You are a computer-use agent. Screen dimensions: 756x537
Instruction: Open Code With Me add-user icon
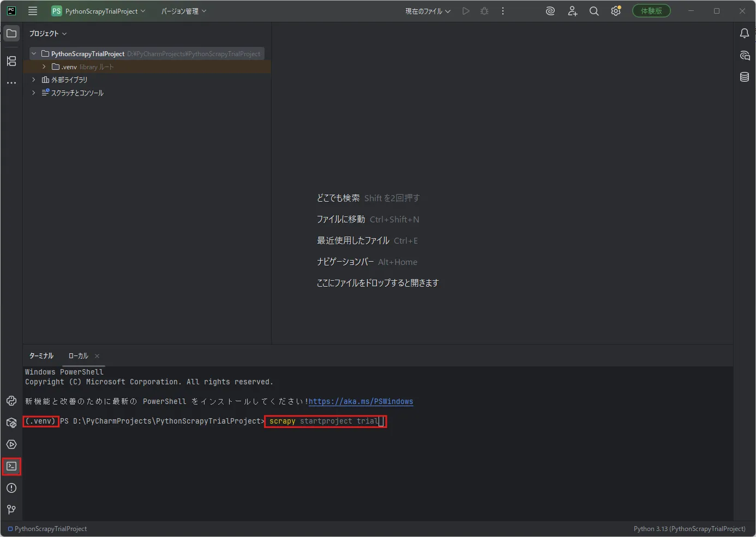coord(572,11)
